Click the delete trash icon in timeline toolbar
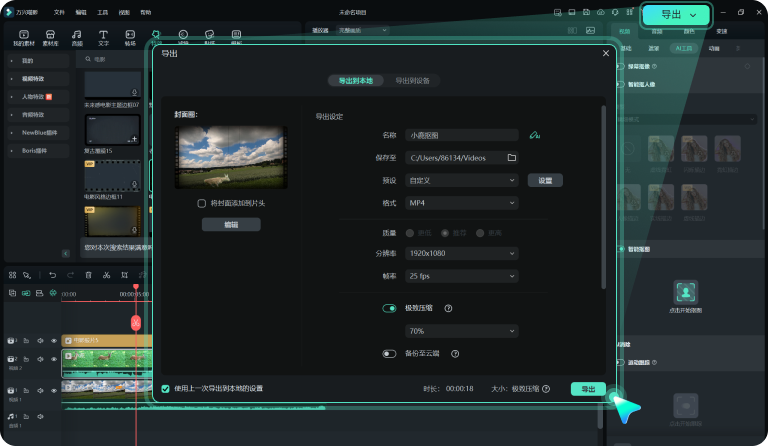This screenshot has width=768, height=446. point(89,275)
